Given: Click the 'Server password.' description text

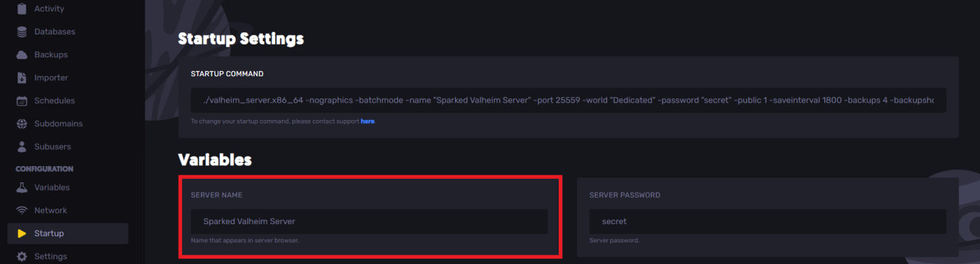Looking at the screenshot, I should click(x=614, y=240).
